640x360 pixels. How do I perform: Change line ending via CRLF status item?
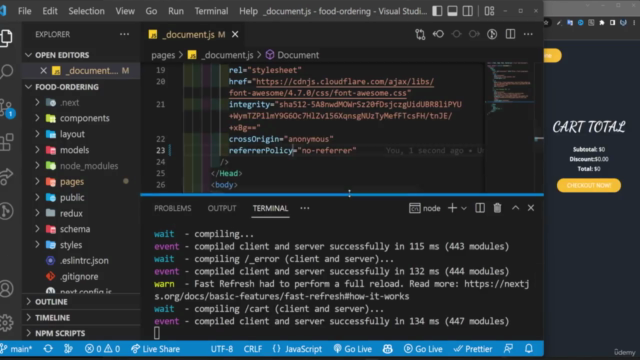point(253,349)
